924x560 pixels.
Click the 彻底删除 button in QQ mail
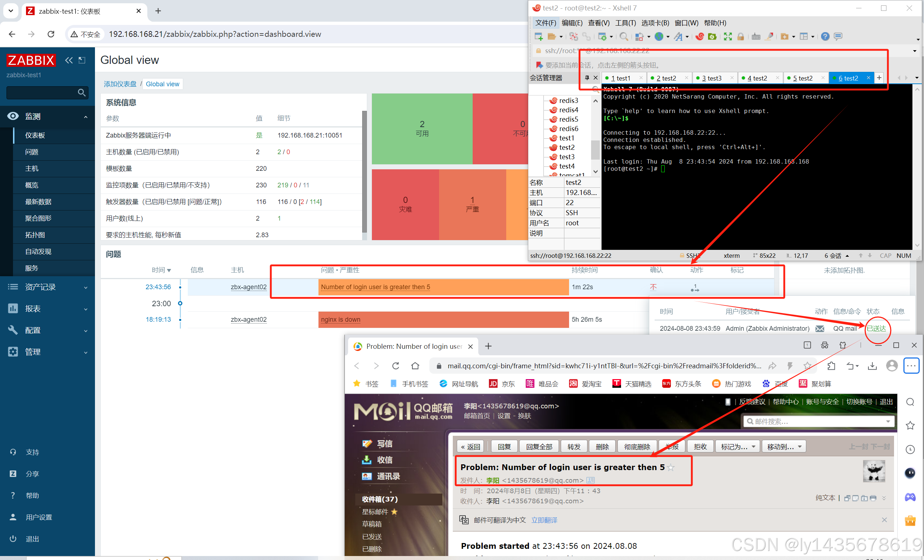pos(637,447)
